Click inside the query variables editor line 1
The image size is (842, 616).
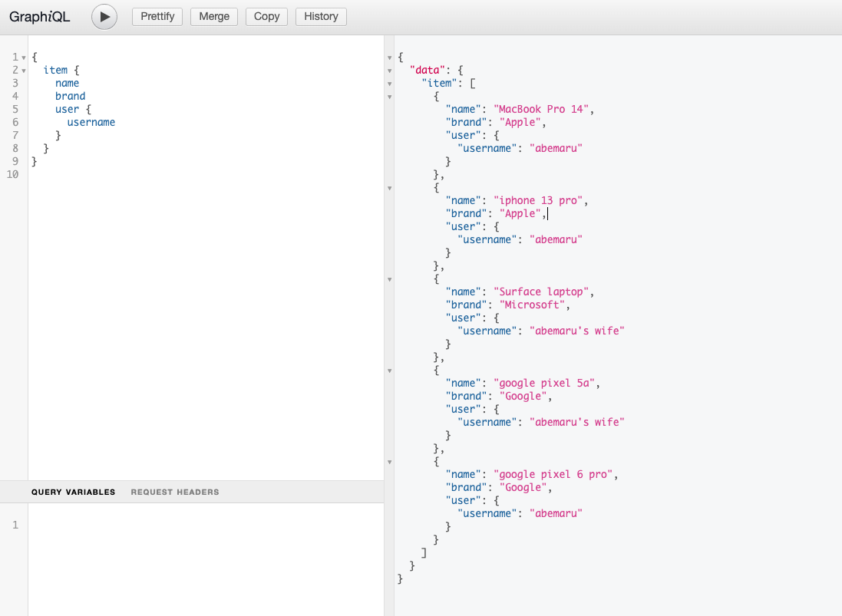tap(206, 525)
